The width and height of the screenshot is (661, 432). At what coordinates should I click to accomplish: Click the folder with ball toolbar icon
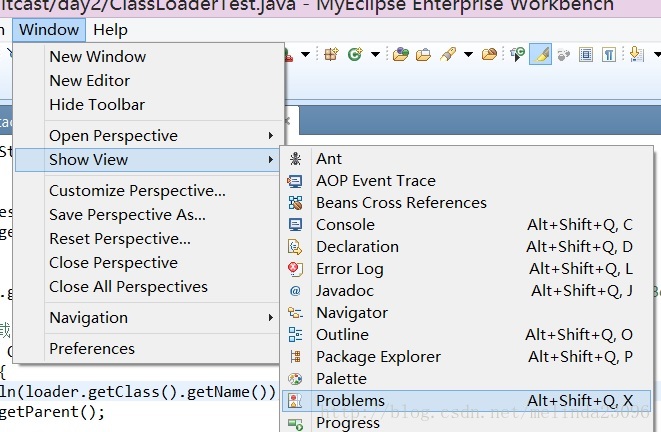click(489, 54)
